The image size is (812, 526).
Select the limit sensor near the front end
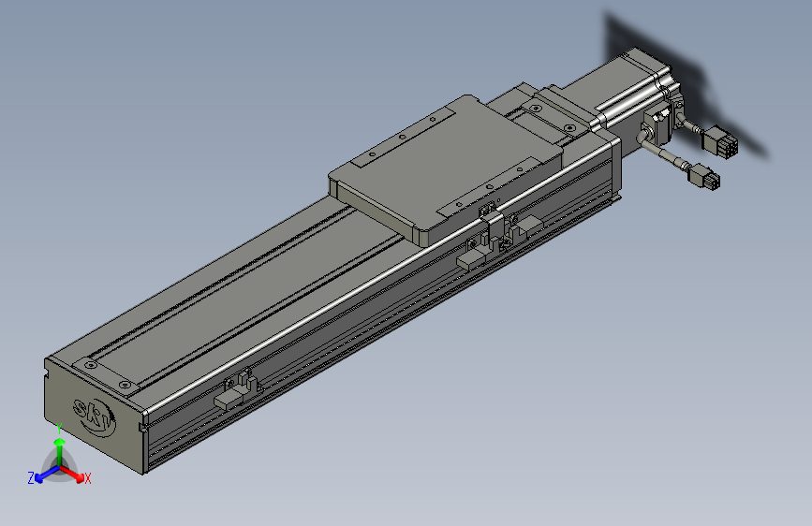click(236, 390)
